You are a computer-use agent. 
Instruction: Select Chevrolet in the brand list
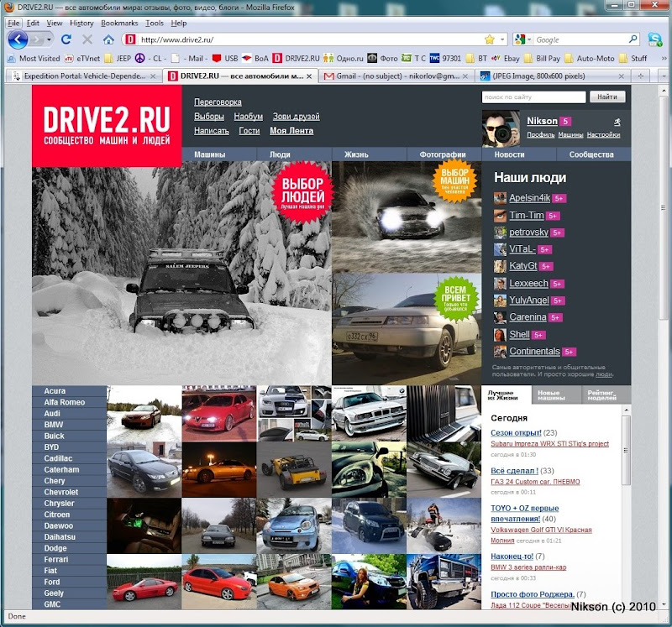[60, 493]
